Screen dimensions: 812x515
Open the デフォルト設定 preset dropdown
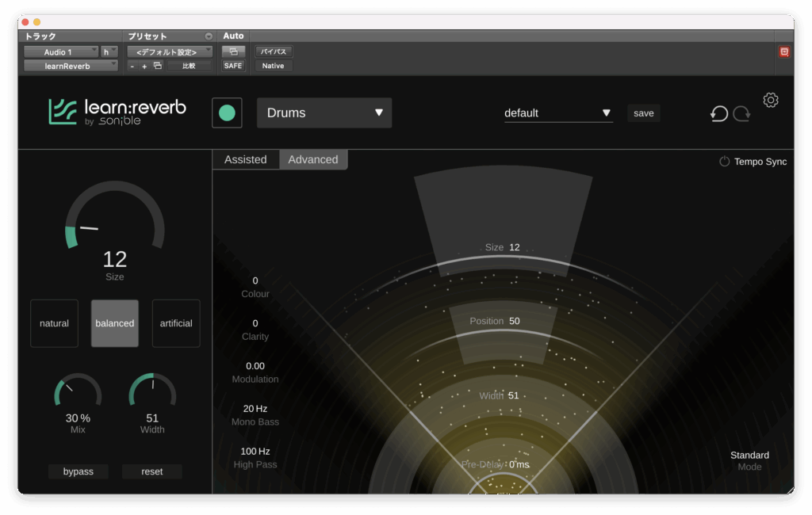point(170,51)
